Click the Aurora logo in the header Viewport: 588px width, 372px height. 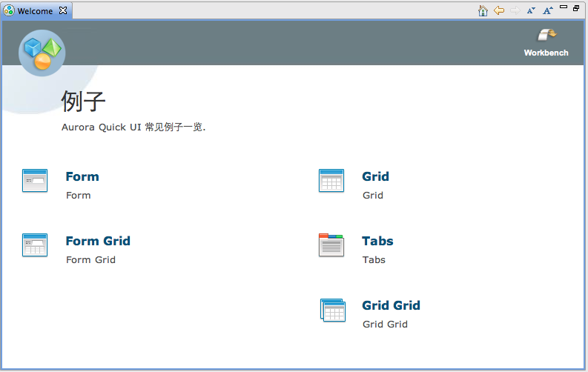(42, 53)
